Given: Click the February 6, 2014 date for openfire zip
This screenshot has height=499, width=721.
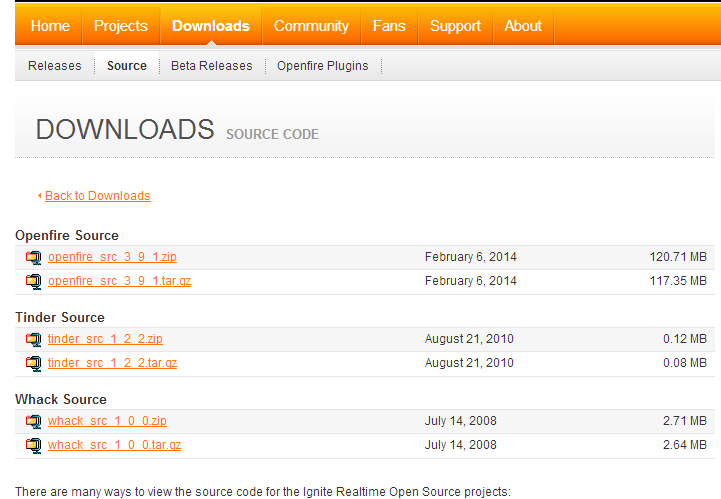Looking at the screenshot, I should click(x=471, y=257).
